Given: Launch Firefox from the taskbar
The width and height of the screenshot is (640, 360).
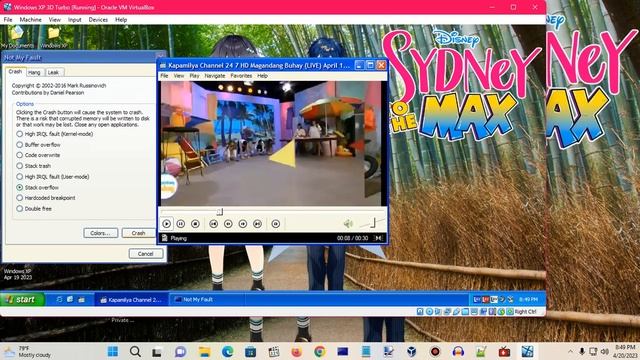Looking at the screenshot, I should pos(297,351).
